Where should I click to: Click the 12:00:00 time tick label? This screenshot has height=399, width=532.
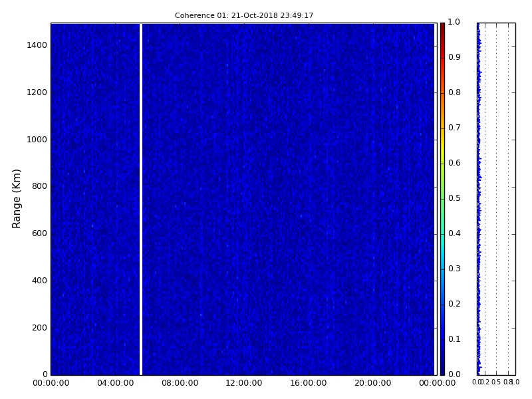[x=244, y=383]
